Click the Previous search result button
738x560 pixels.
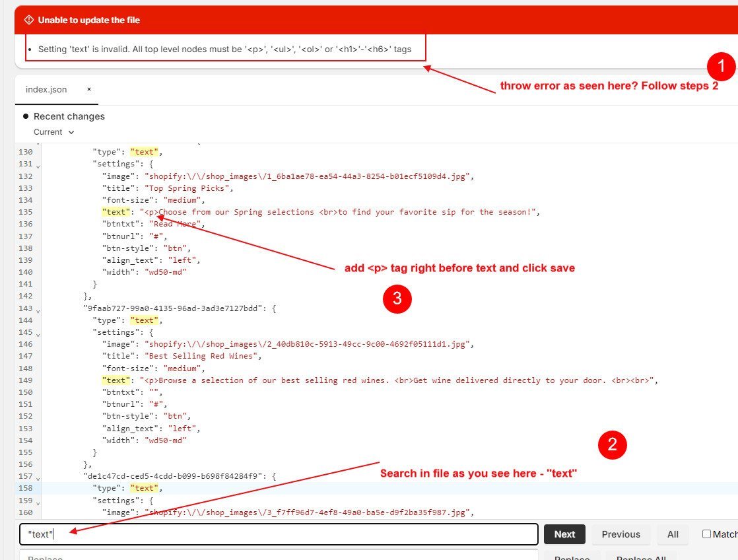(x=621, y=534)
